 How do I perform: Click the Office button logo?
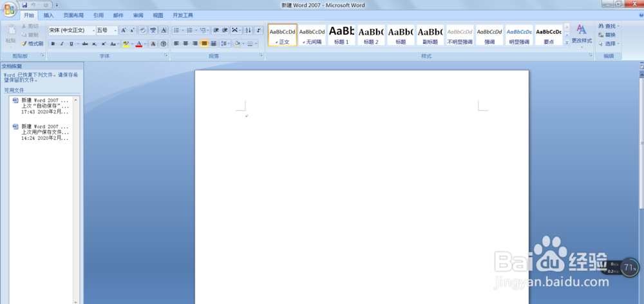9,9
